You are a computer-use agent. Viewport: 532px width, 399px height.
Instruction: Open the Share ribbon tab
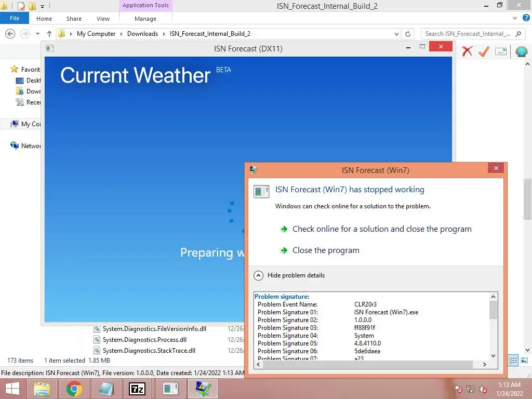click(74, 19)
